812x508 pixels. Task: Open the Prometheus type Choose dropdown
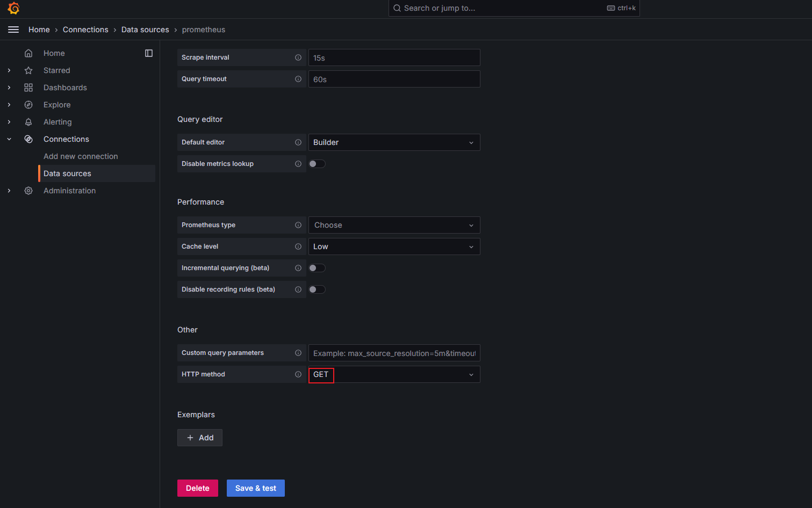pos(394,225)
